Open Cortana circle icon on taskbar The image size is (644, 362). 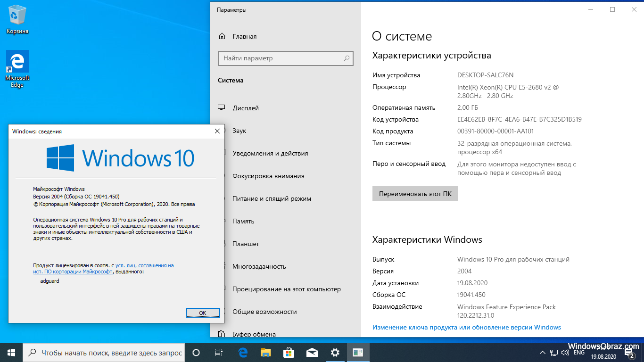(196, 353)
